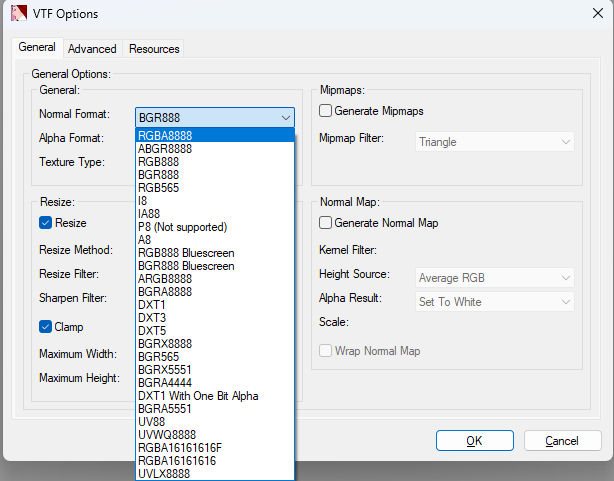Toggle the Clamp checkbox off
This screenshot has width=614, height=481.
coord(46,327)
